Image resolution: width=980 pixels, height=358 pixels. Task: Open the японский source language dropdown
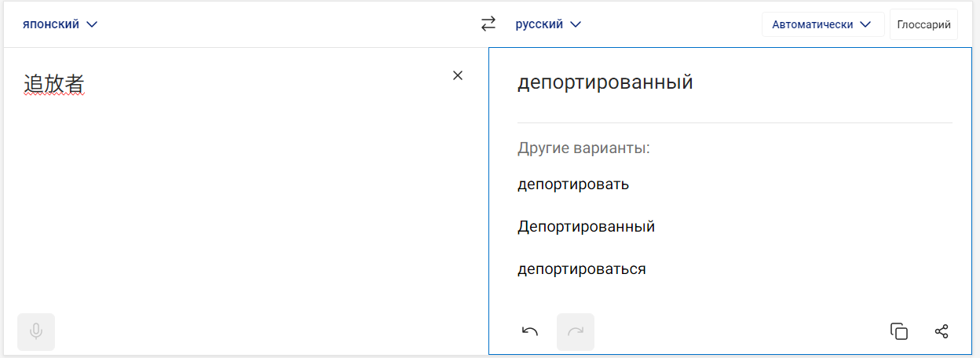(60, 24)
